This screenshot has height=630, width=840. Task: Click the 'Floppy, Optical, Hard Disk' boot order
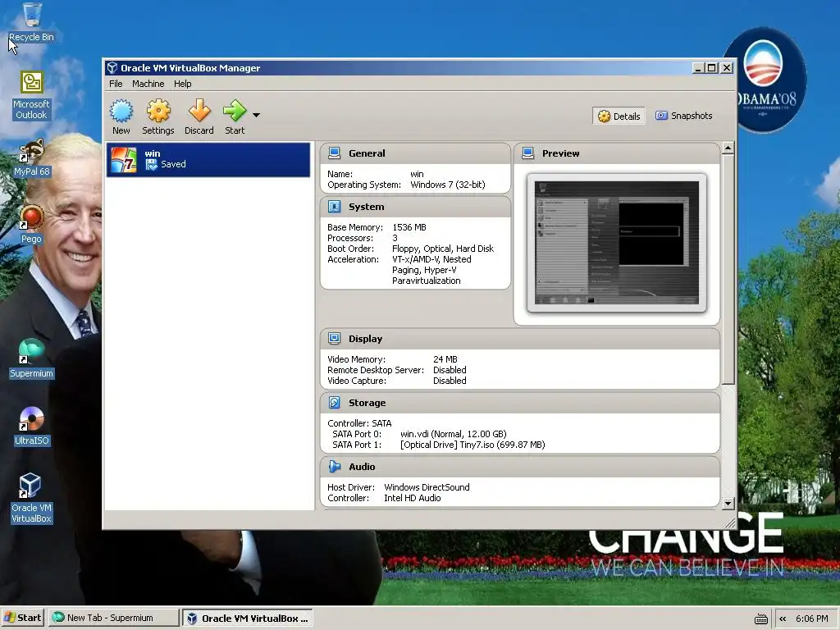[443, 249]
